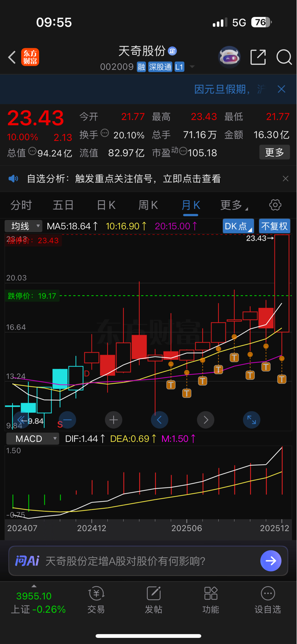Open 交易 trading

(96, 600)
